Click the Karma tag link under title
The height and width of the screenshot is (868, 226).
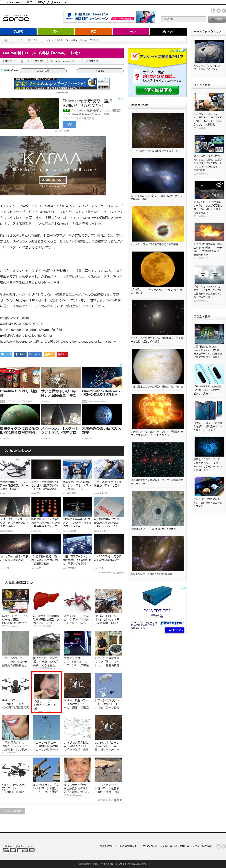(x=65, y=61)
